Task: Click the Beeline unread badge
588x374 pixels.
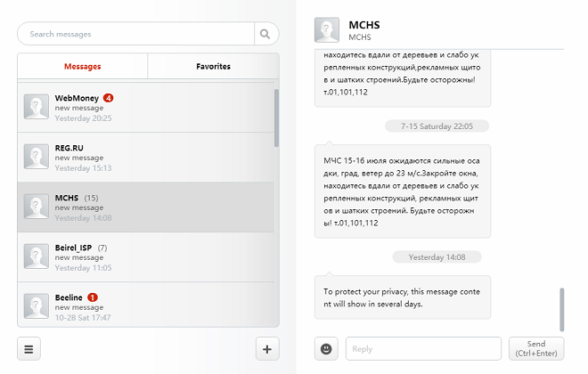Action: 93,297
